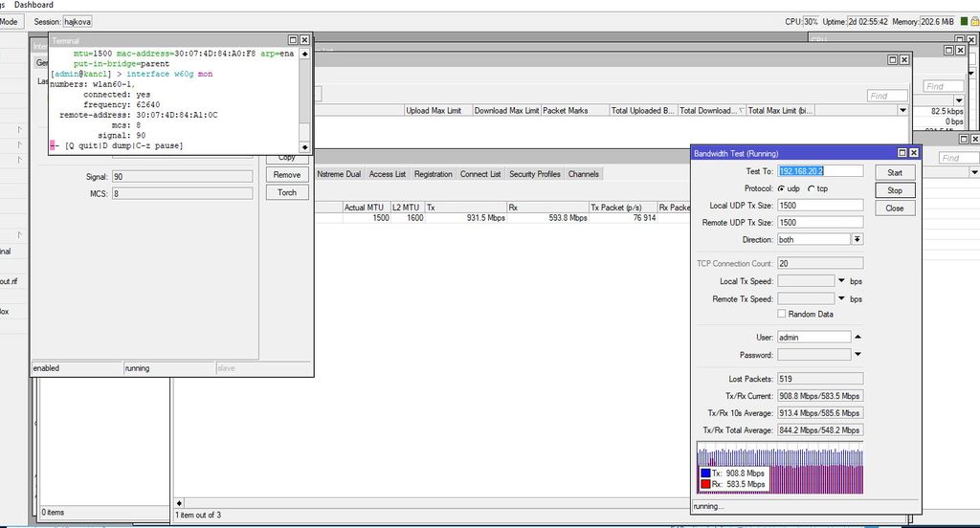Click the Direction combo box showing both
The width and height of the screenshot is (980, 528).
(x=813, y=239)
